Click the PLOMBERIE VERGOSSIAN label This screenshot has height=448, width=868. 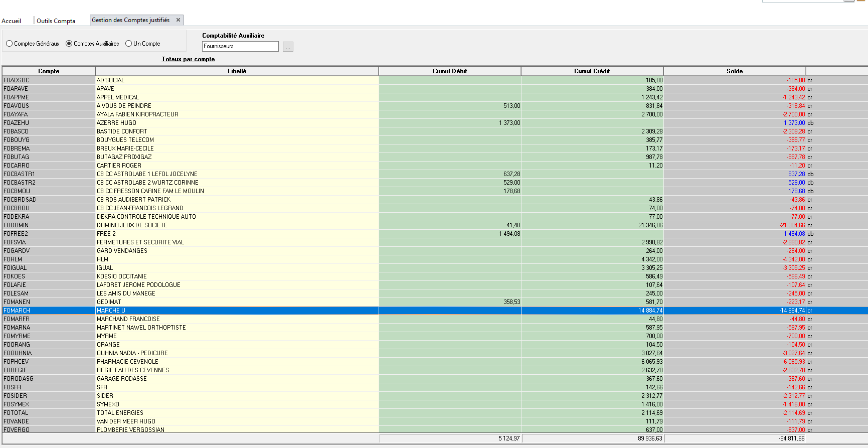130,430
